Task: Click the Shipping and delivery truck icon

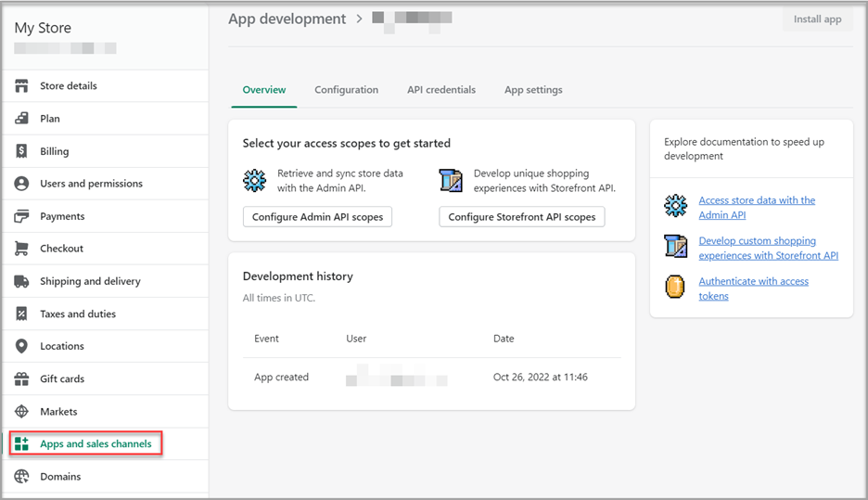Action: pos(21,281)
